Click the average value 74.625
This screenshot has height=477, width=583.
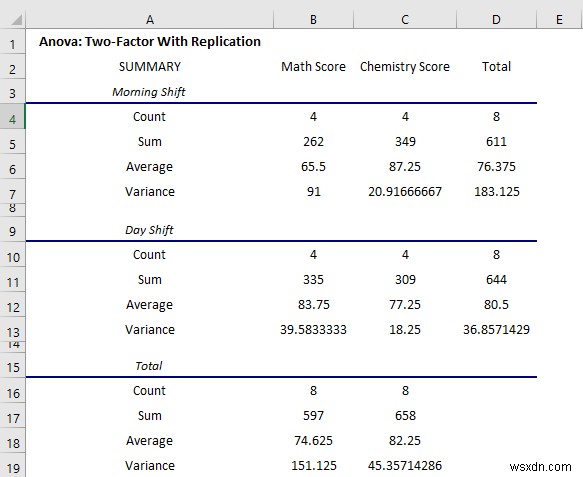(x=313, y=441)
